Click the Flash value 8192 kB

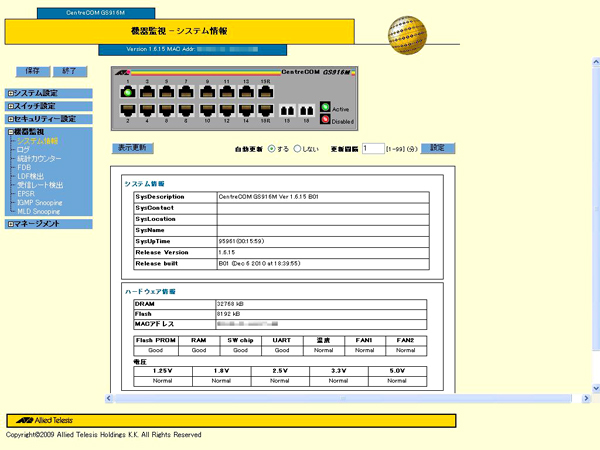[x=228, y=314]
